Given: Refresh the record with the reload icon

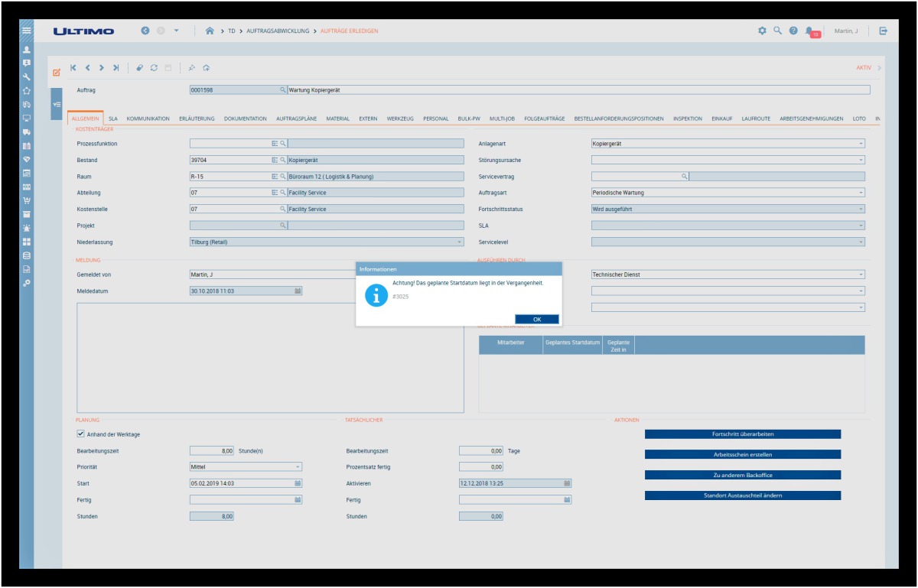Looking at the screenshot, I should [154, 67].
